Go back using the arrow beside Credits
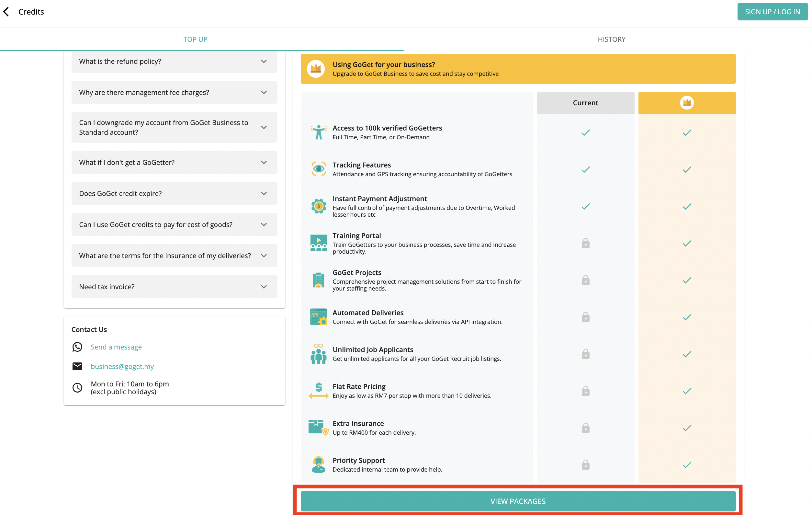Screen dimensions: 812x515 point(6,12)
